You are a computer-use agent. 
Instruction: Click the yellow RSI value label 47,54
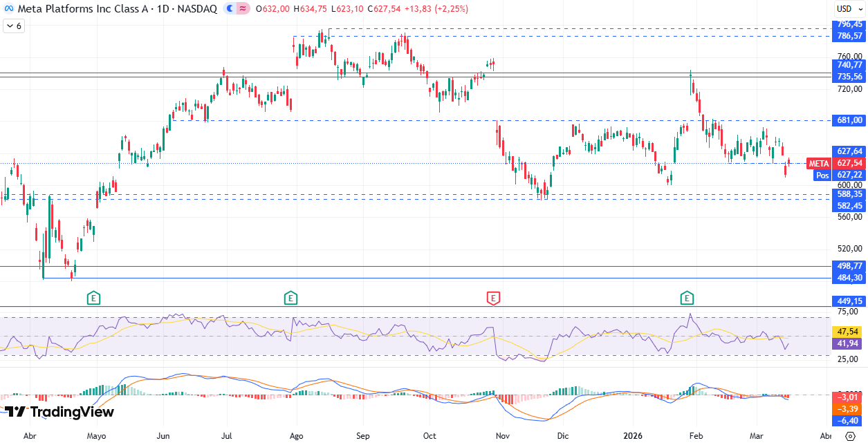pos(849,332)
